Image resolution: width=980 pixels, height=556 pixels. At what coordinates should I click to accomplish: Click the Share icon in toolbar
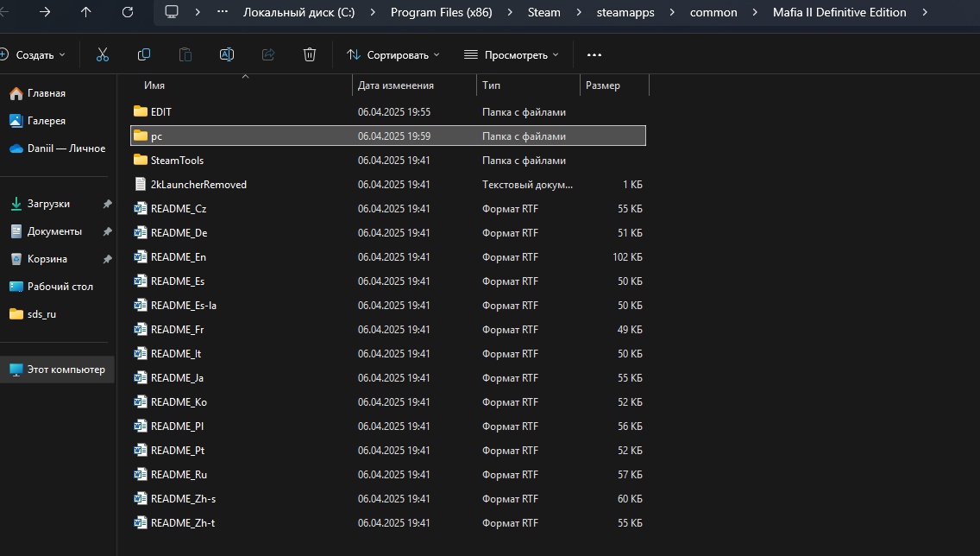pos(268,55)
